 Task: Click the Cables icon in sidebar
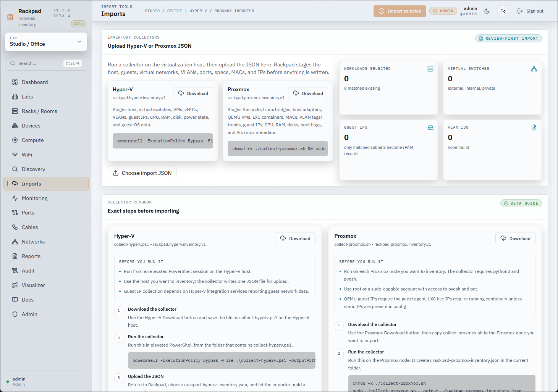click(x=15, y=227)
